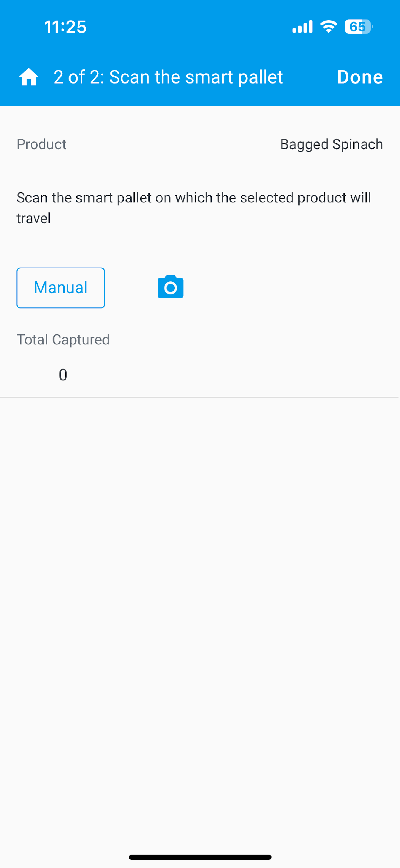This screenshot has height=868, width=400.
Task: Tap the battery indicator in status bar
Action: coord(358,27)
